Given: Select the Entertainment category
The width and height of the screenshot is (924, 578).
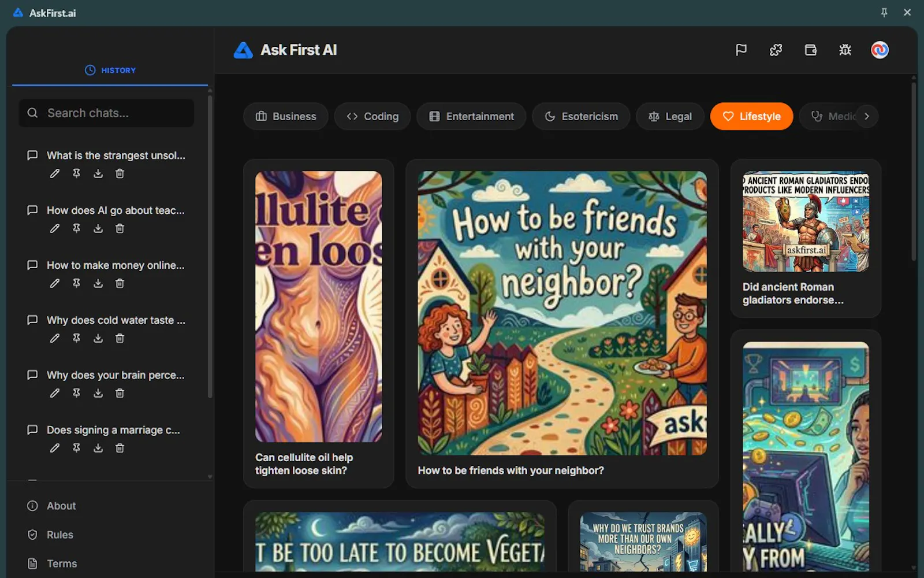Looking at the screenshot, I should pyautogui.click(x=471, y=116).
